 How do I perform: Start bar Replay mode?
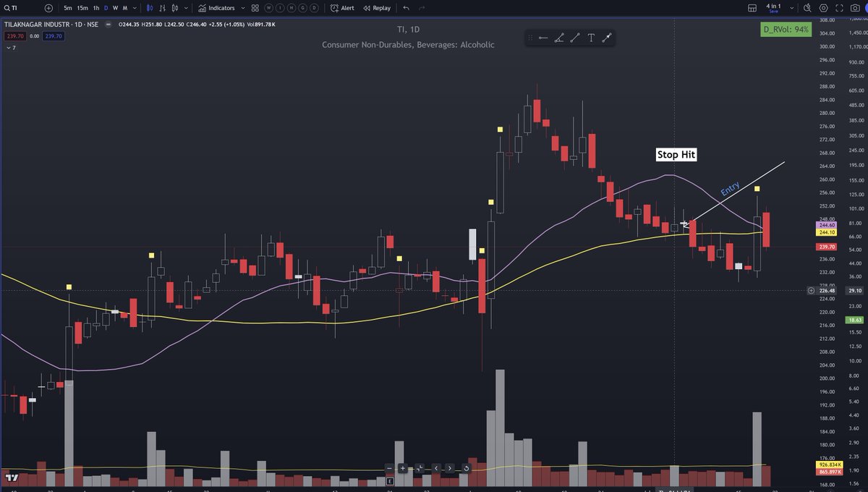coord(377,8)
